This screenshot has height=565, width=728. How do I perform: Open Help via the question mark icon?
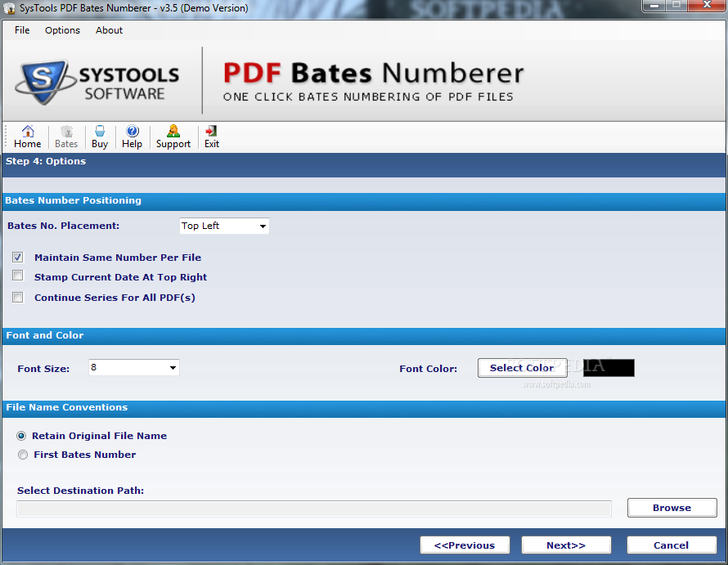coord(132,132)
